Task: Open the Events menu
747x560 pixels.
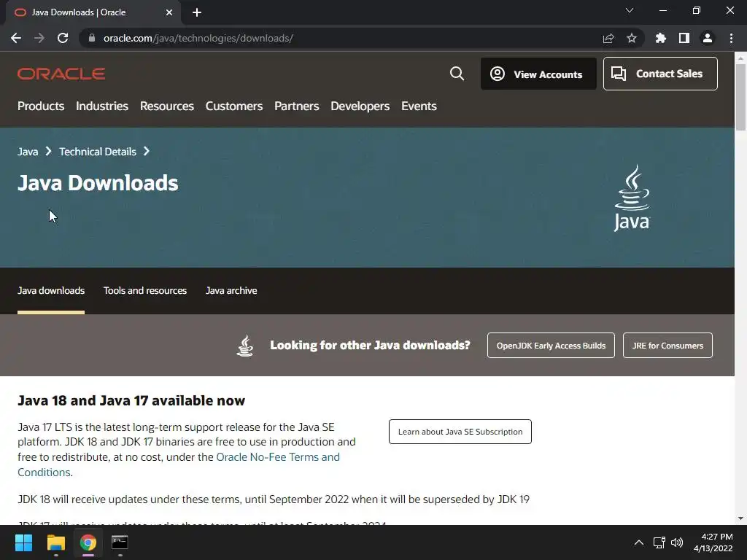Action: [419, 106]
